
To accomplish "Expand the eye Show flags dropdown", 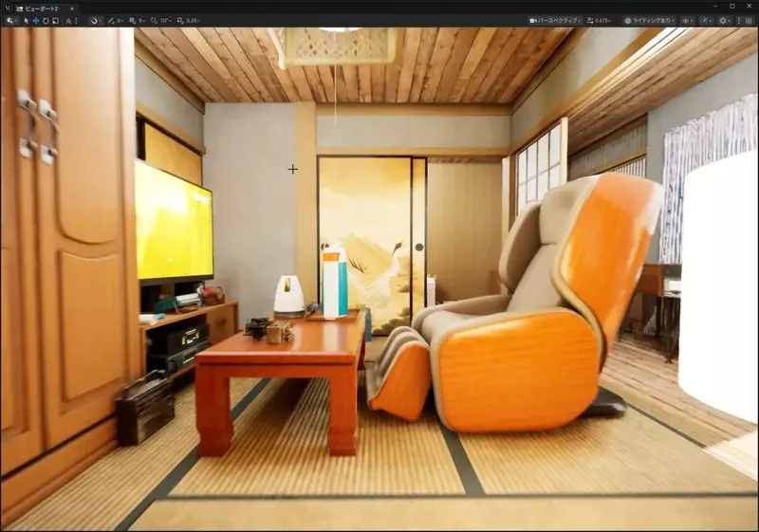I will click(x=688, y=21).
